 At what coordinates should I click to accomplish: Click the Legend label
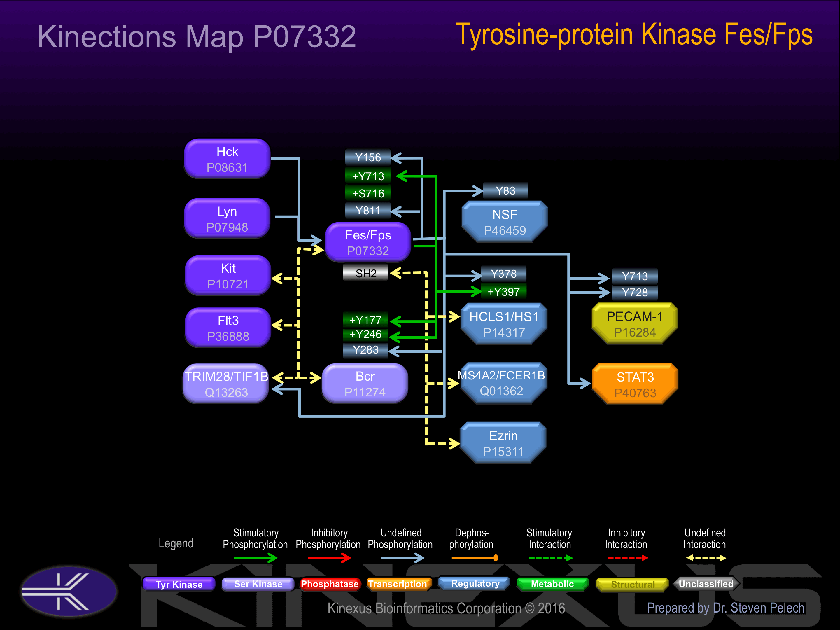point(176,543)
